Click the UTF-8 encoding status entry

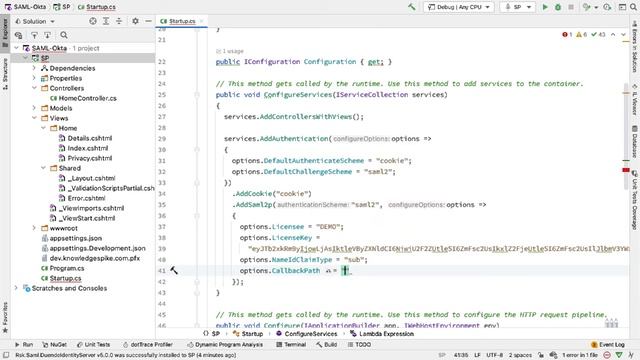point(494,355)
